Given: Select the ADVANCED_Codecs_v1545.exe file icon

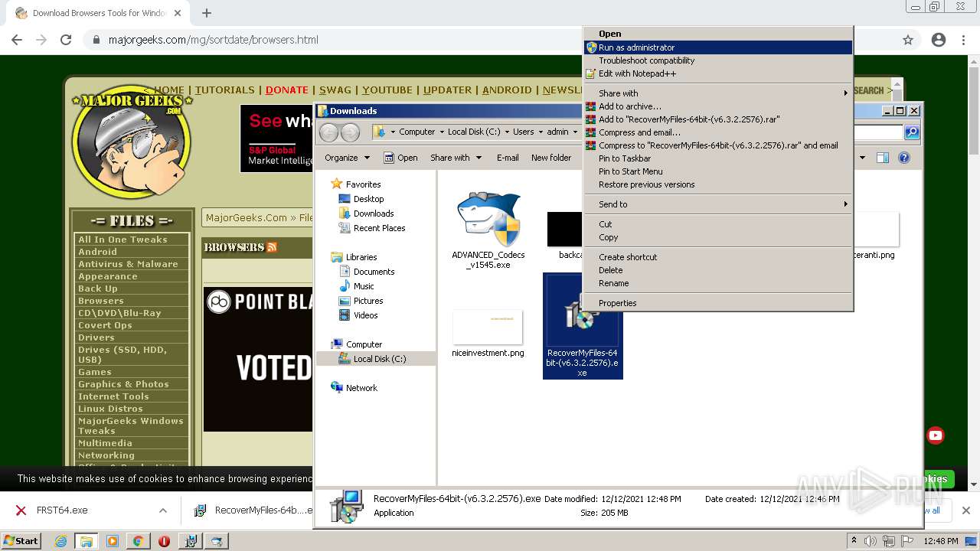Looking at the screenshot, I should pyautogui.click(x=488, y=219).
